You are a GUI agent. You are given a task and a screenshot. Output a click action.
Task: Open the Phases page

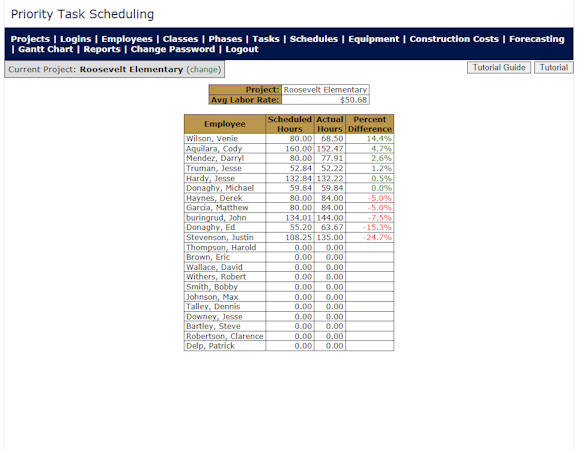(225, 39)
